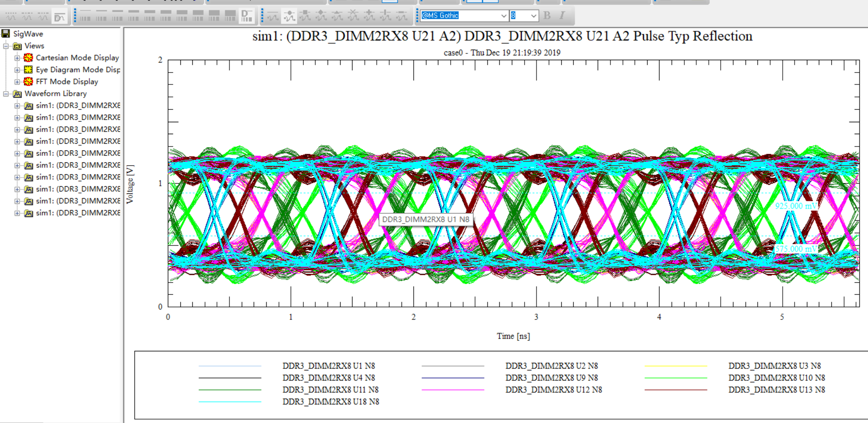868x423 pixels.
Task: Select the third dash-dot line style icon
Action: point(43,16)
